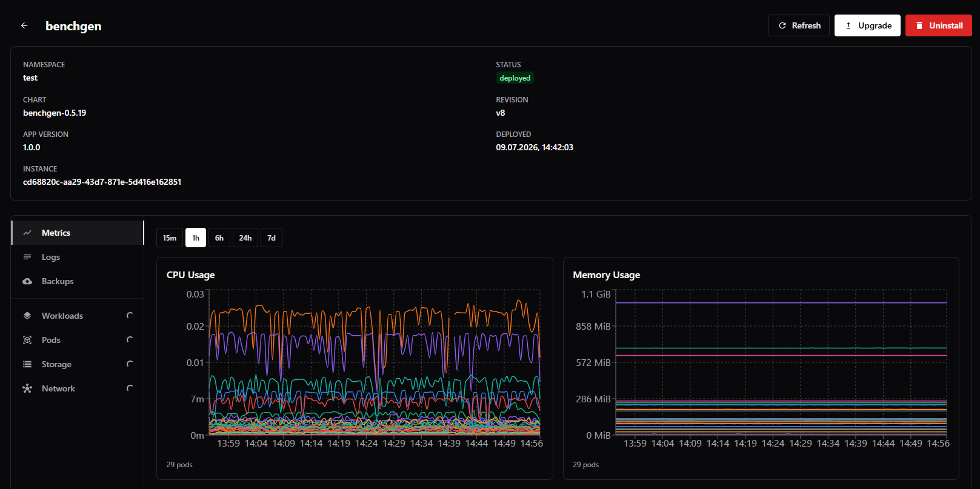Open the Workloads section
Viewport: 980px width, 489px height.
[x=77, y=316]
